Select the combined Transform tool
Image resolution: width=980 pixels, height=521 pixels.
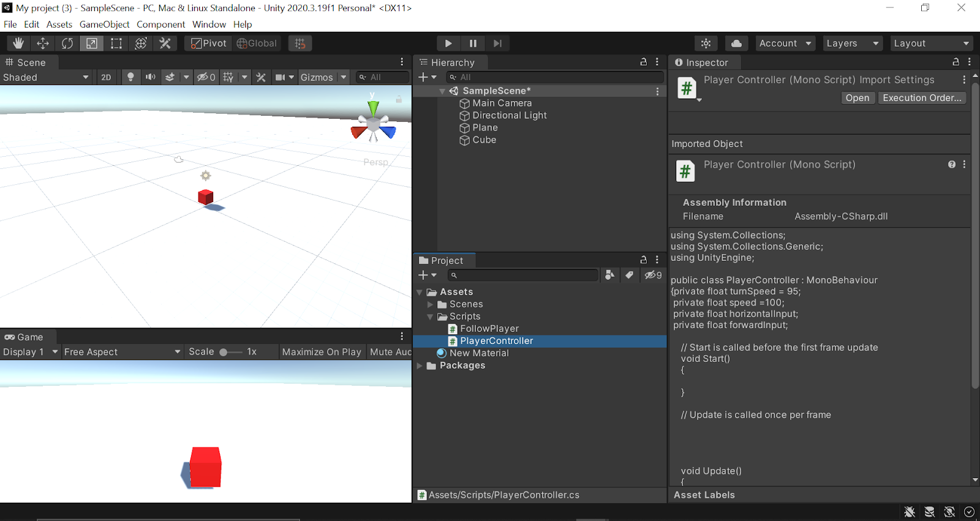140,43
